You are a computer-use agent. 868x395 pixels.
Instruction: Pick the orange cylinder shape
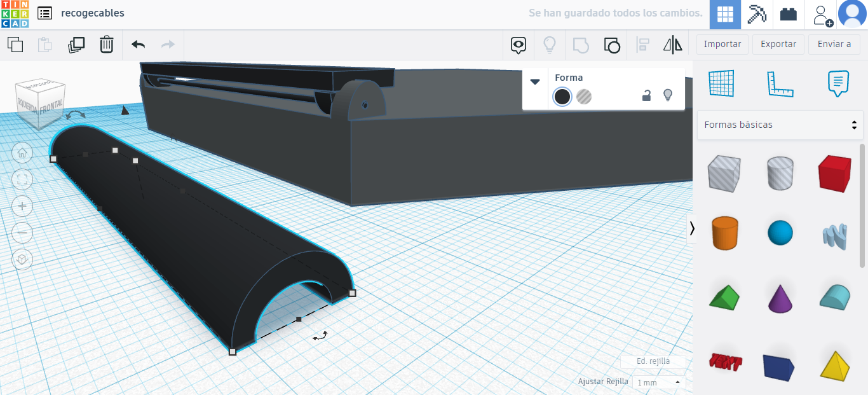(x=724, y=233)
